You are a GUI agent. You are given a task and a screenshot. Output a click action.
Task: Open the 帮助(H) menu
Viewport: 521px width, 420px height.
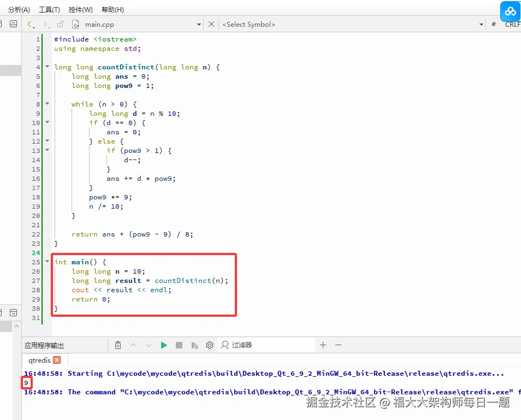tap(113, 10)
